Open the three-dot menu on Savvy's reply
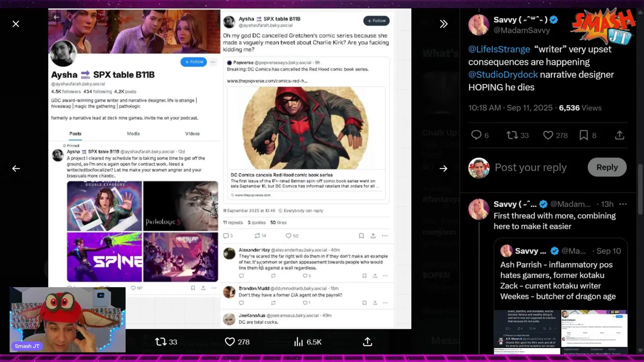Viewport: 644px width, 362px height. [x=623, y=204]
